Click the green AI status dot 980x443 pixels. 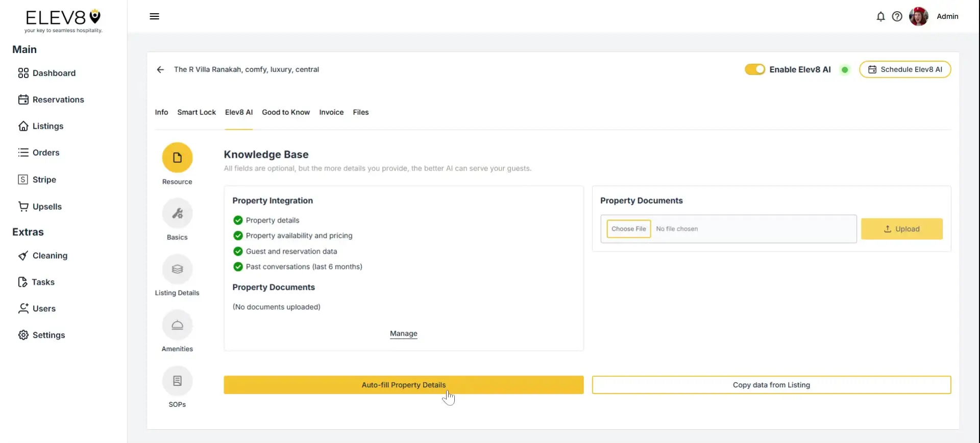point(845,70)
